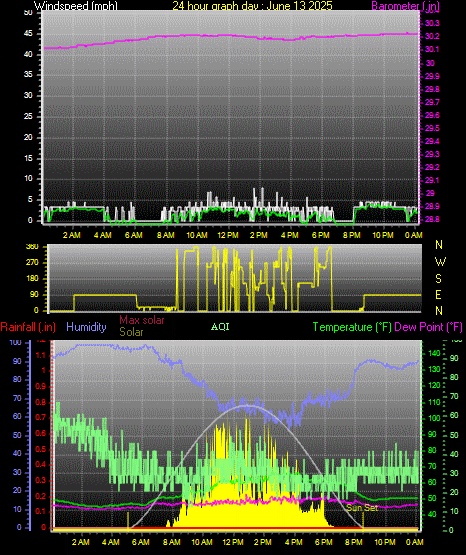Click the 120 temperature axis value

[x=434, y=385]
